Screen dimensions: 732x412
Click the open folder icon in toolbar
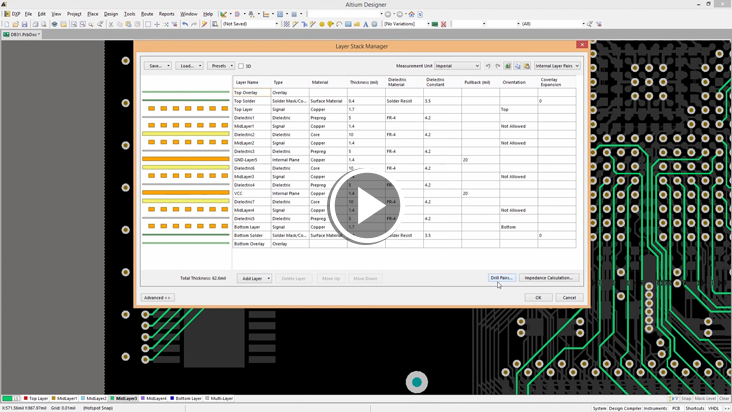pyautogui.click(x=15, y=24)
